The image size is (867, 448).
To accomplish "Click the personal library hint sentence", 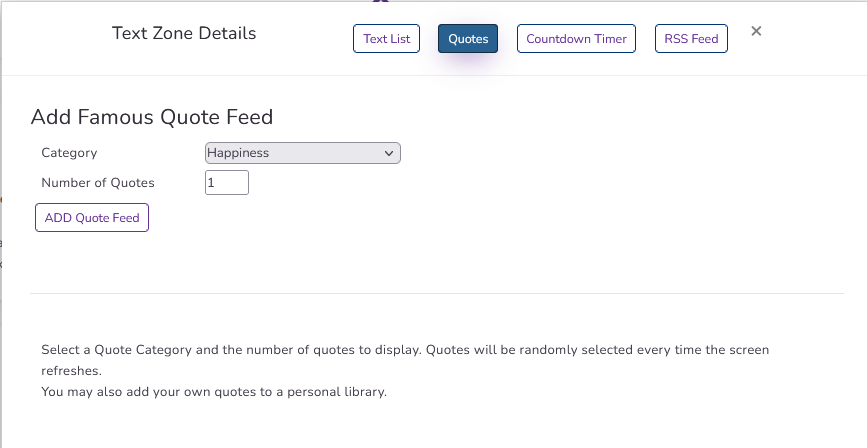I will (x=213, y=392).
